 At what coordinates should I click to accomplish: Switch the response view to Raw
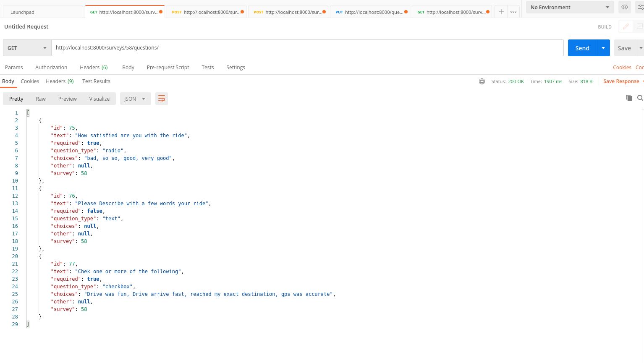pyautogui.click(x=40, y=99)
